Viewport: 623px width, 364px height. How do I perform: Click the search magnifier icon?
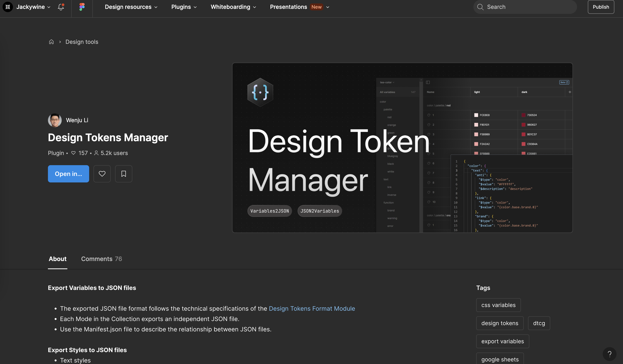pos(480,7)
